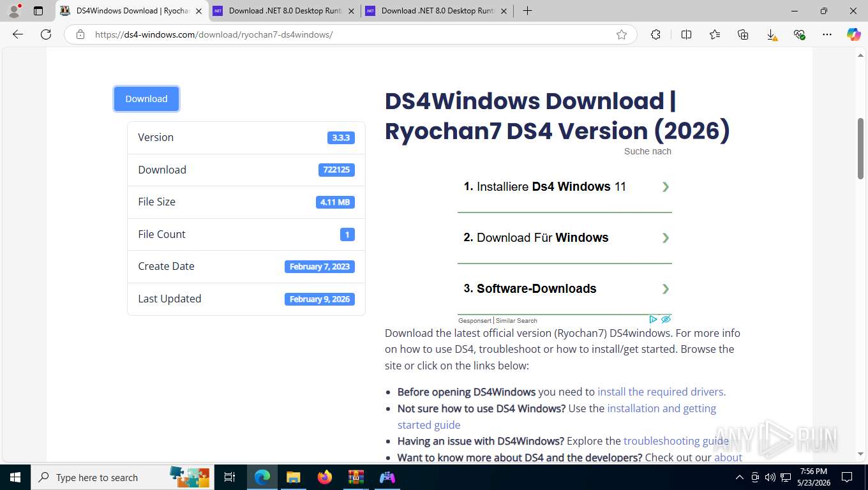
Task: Open the AdChoices triangle icon
Action: click(653, 319)
